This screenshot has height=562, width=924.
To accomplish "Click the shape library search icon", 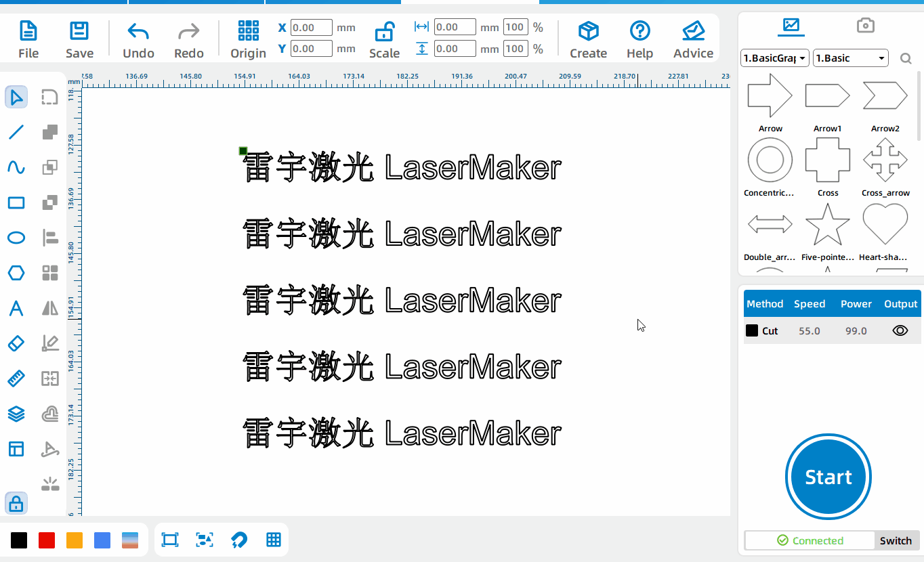I will coord(906,59).
